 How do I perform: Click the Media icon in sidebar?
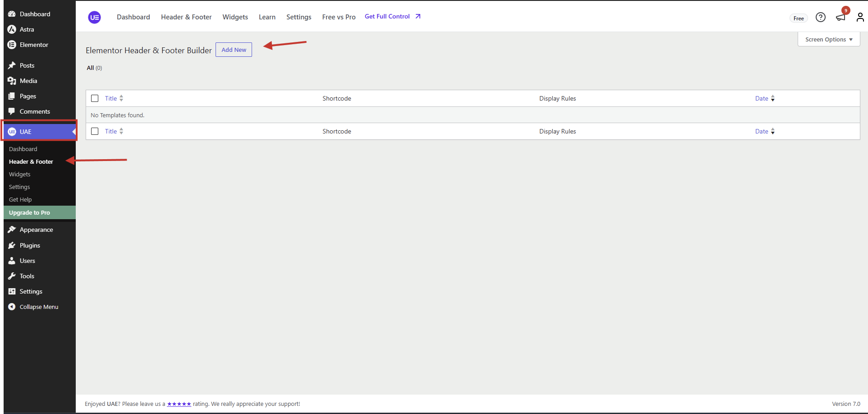[12, 81]
